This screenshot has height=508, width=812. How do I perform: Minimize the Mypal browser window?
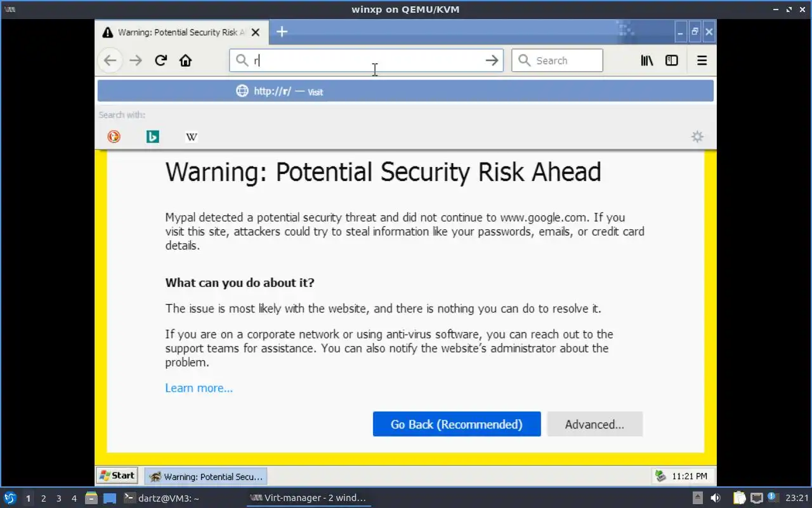click(x=681, y=32)
